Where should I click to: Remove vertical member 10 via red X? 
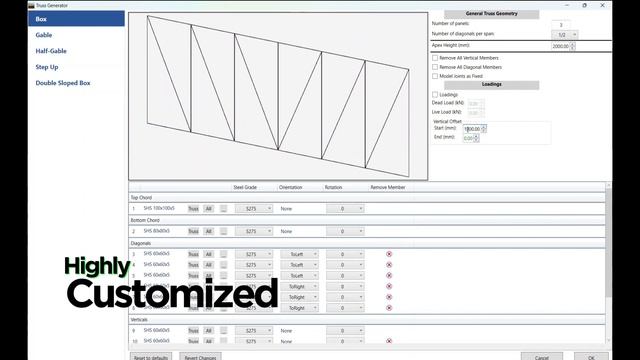click(389, 341)
